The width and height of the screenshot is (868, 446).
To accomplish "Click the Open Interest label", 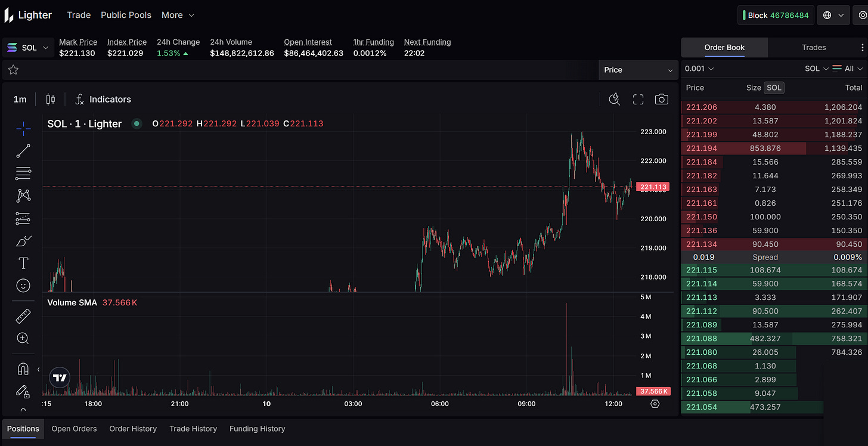I will click(x=308, y=42).
